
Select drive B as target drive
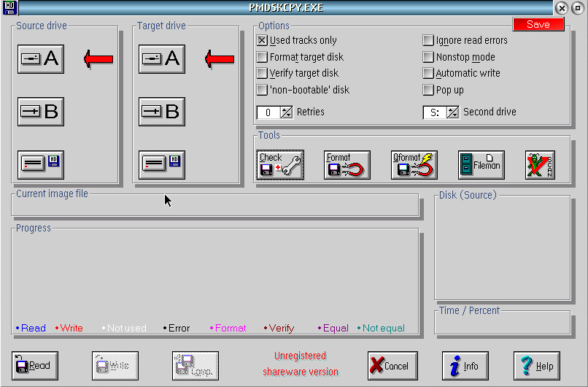click(x=162, y=112)
